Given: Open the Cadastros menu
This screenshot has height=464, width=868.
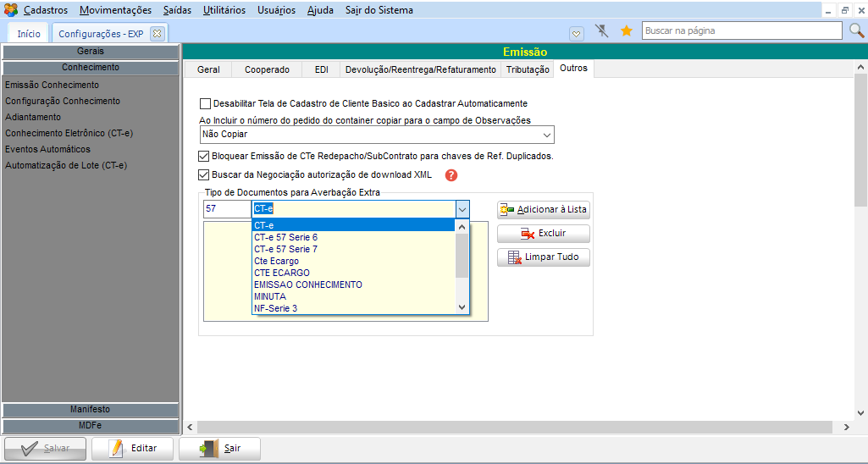Looking at the screenshot, I should [x=46, y=10].
